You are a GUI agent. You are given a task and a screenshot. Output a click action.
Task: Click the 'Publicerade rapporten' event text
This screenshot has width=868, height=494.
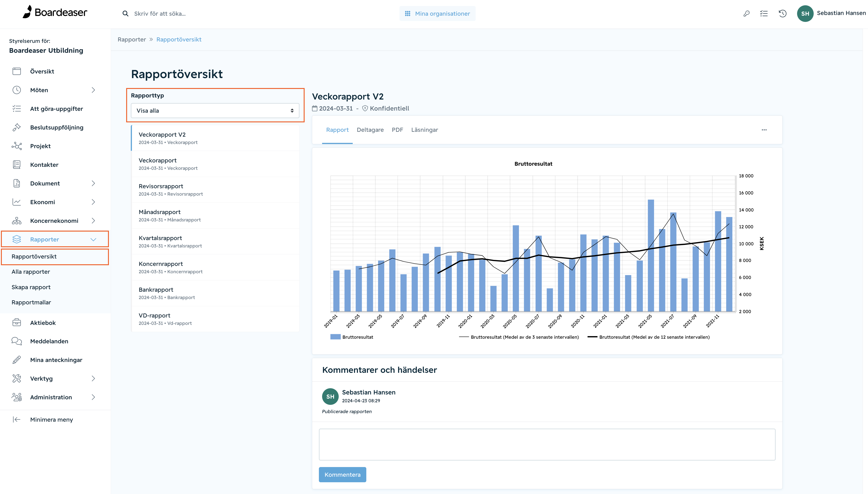coord(347,412)
